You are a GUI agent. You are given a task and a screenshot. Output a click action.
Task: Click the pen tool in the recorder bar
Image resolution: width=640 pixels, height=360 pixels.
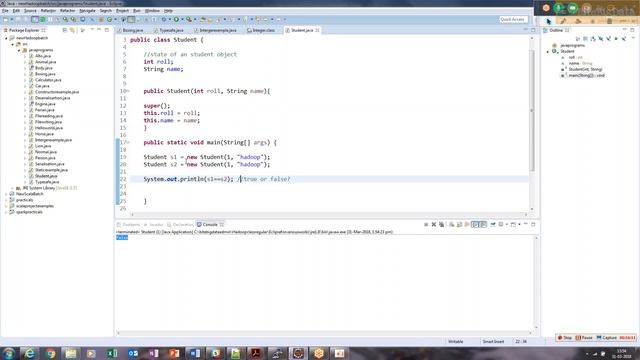coord(563,21)
